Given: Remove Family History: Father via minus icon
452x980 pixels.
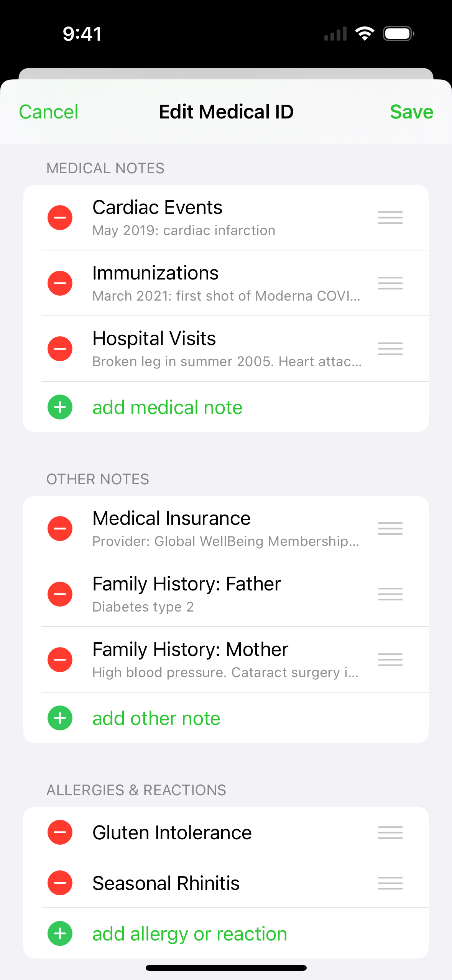Looking at the screenshot, I should (x=60, y=594).
